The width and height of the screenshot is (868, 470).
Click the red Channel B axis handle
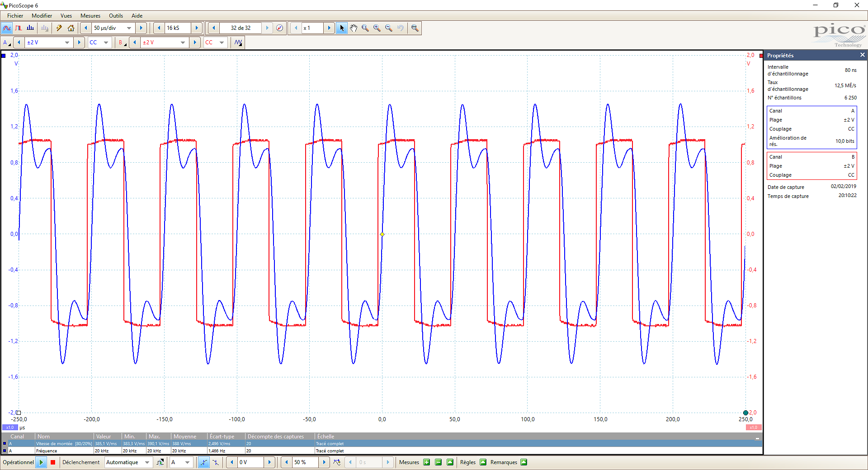click(761, 56)
